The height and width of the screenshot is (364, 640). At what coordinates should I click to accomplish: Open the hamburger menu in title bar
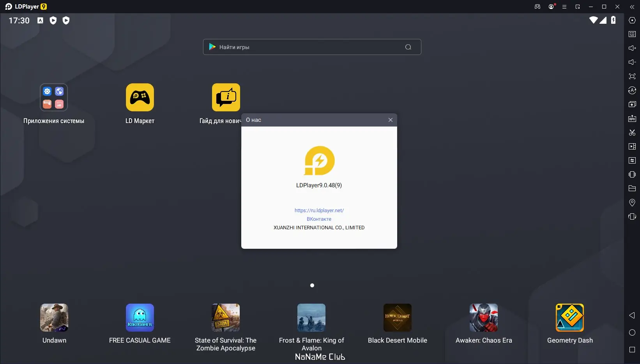[564, 7]
